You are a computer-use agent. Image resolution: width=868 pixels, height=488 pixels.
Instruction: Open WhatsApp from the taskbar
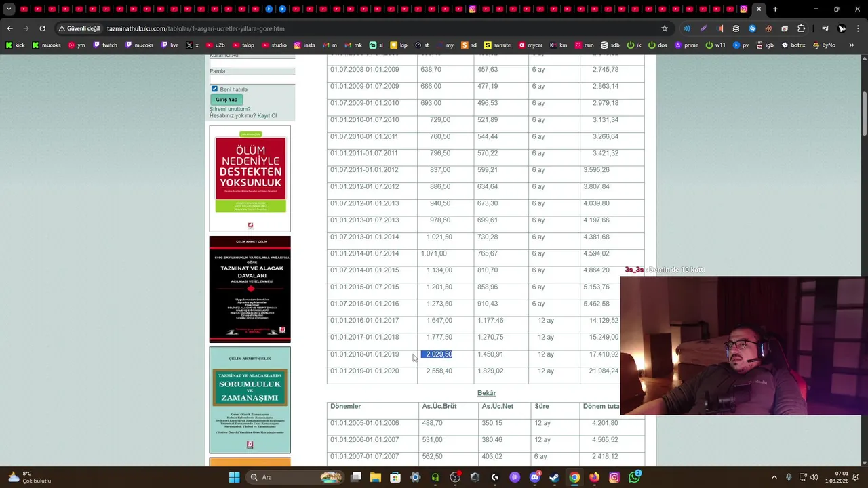coord(634,477)
